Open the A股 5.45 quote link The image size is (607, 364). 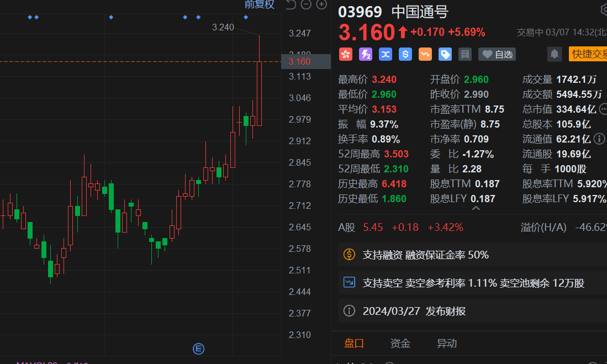400,228
